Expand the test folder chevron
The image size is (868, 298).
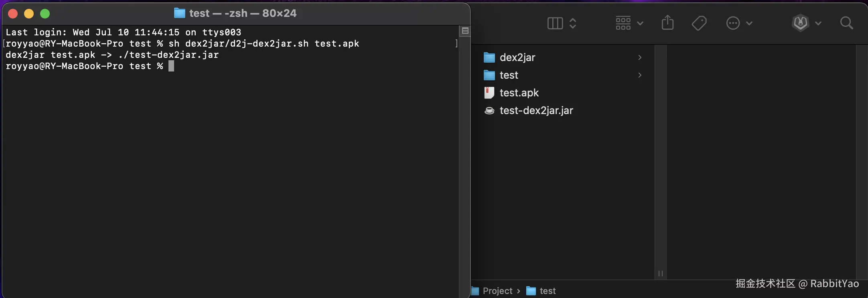(x=640, y=75)
